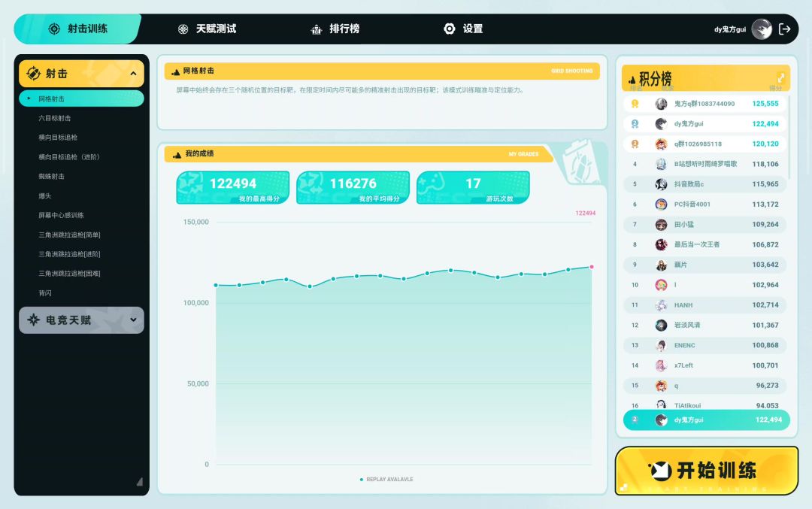Click the first-place medal icon in leaderboard
Image resolution: width=812 pixels, height=509 pixels.
click(635, 104)
